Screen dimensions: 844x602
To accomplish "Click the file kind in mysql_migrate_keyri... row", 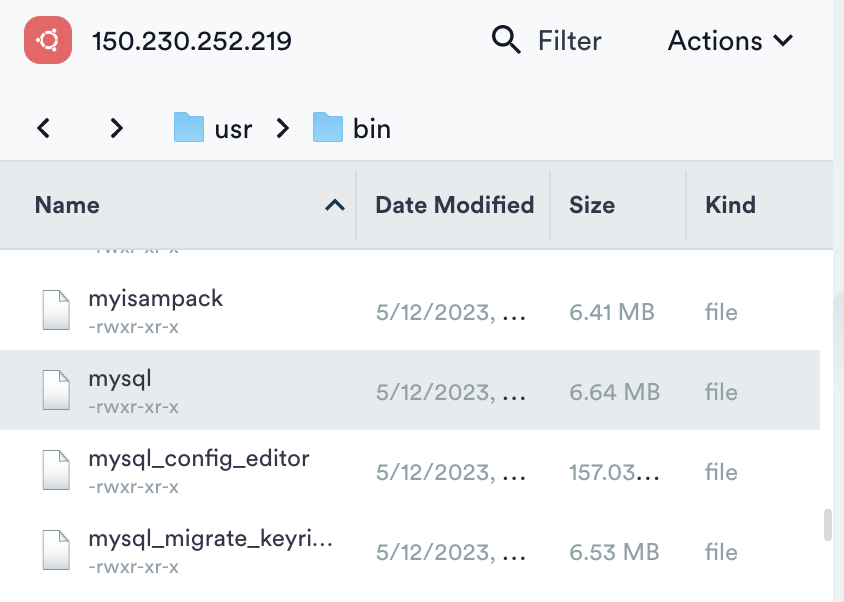I will pyautogui.click(x=721, y=552).
